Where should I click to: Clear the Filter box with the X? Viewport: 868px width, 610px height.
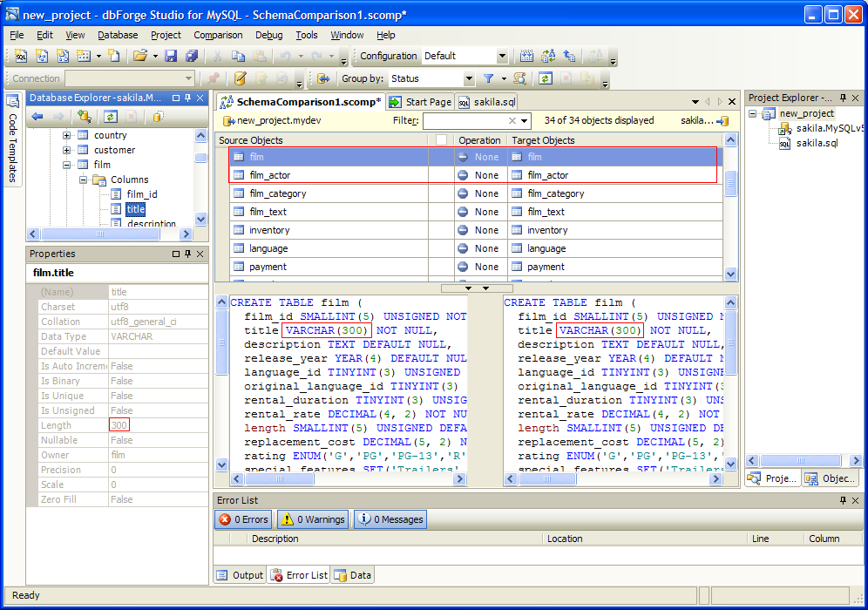512,120
